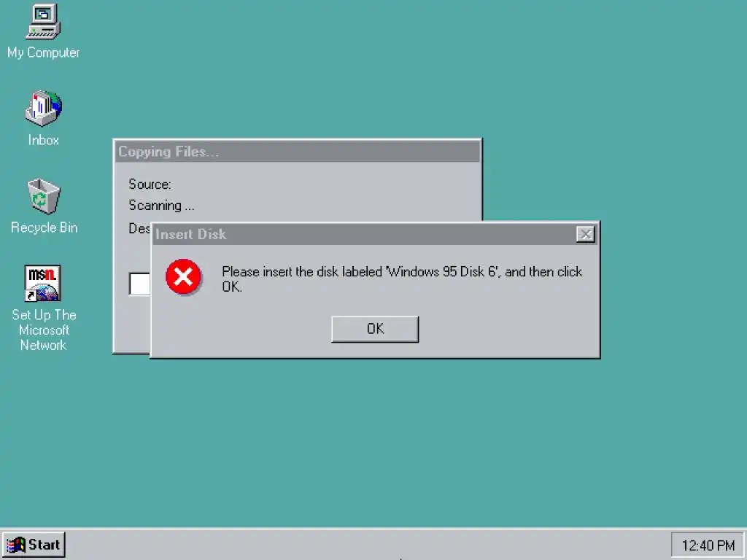Click the red error X icon
The width and height of the screenshot is (747, 560).
click(x=183, y=276)
